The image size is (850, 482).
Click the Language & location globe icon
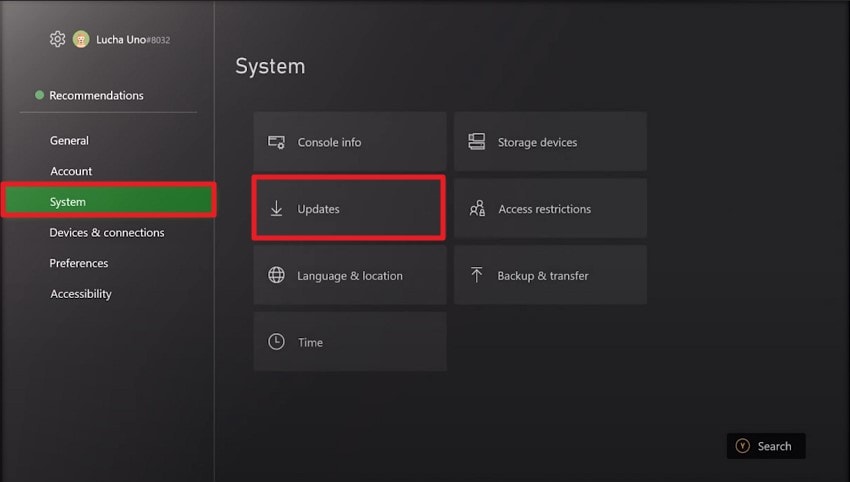(276, 275)
